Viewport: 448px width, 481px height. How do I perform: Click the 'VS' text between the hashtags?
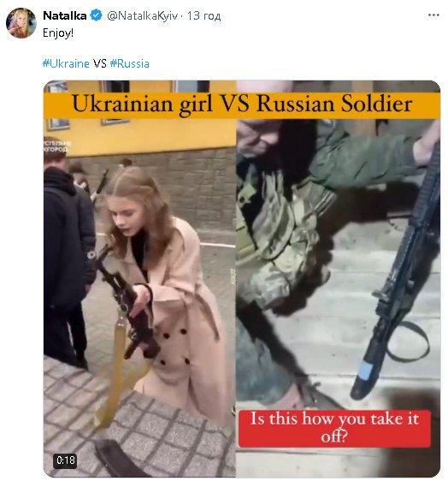tap(99, 63)
